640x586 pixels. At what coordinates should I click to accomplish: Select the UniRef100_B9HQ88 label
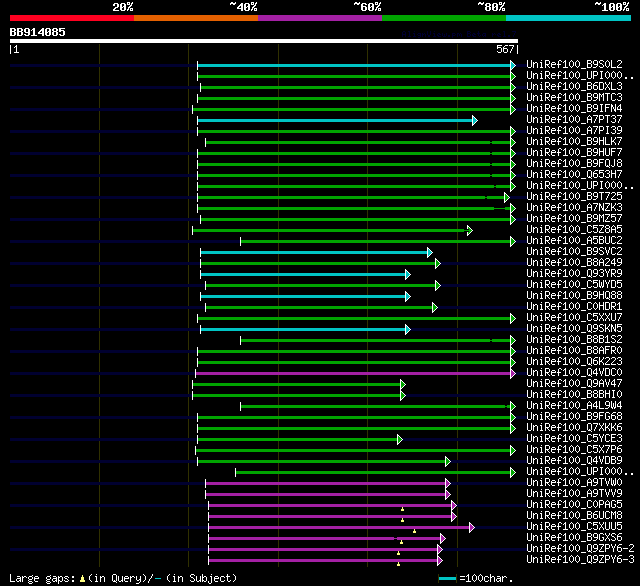click(574, 296)
